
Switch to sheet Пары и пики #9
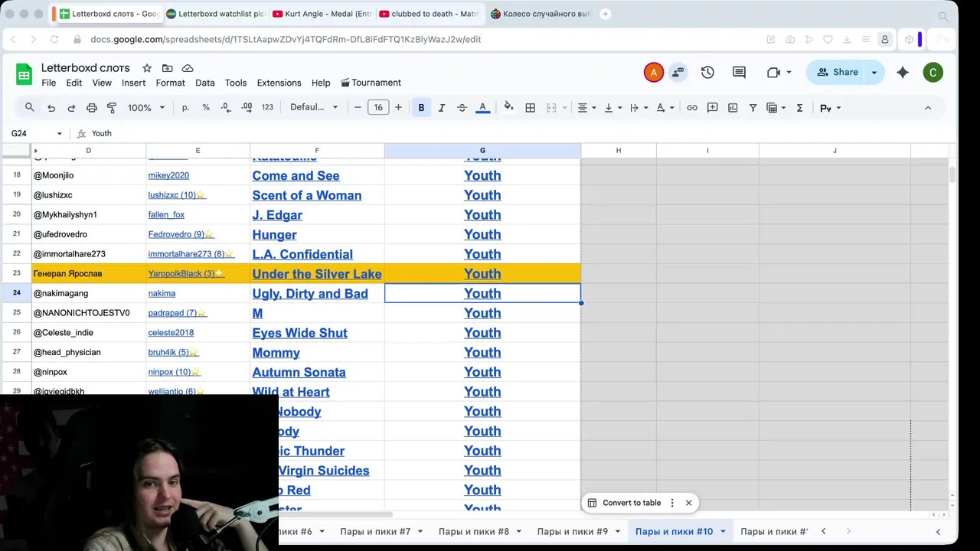tap(573, 531)
